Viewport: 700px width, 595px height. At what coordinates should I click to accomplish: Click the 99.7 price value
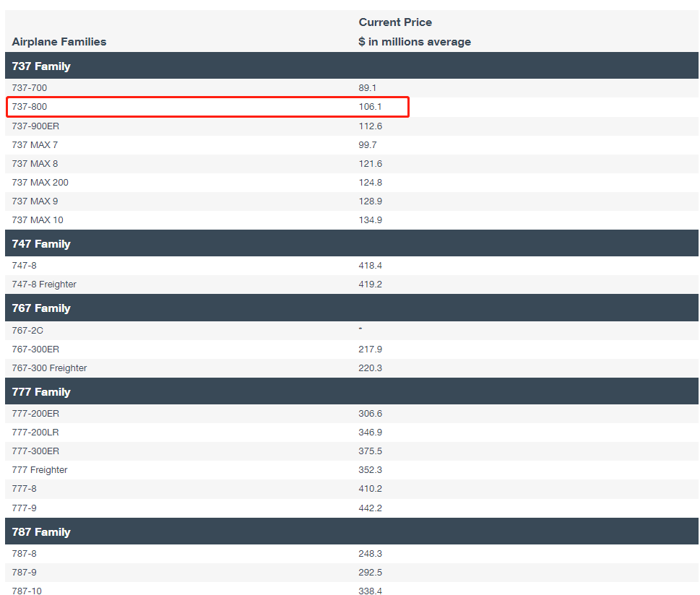[368, 145]
